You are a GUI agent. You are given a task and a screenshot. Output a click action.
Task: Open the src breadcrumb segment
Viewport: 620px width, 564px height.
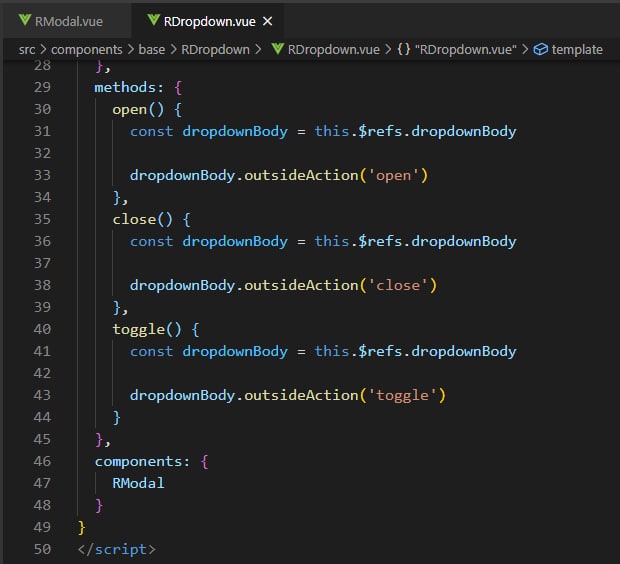click(27, 49)
